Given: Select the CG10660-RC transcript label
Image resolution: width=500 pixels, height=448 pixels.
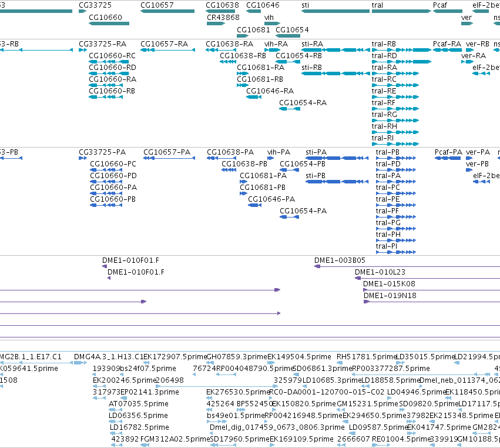Looking at the screenshot, I should click(x=112, y=55).
